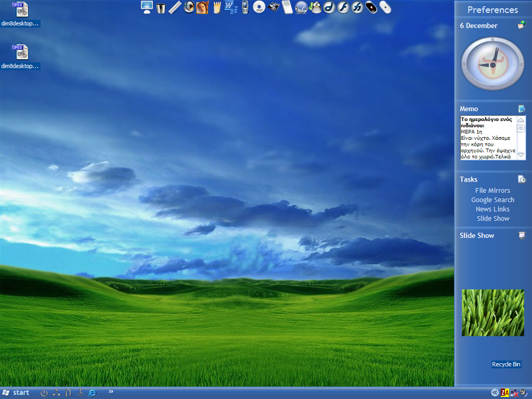
Task: Launch the film clapperboard dock icon
Action: [273, 7]
